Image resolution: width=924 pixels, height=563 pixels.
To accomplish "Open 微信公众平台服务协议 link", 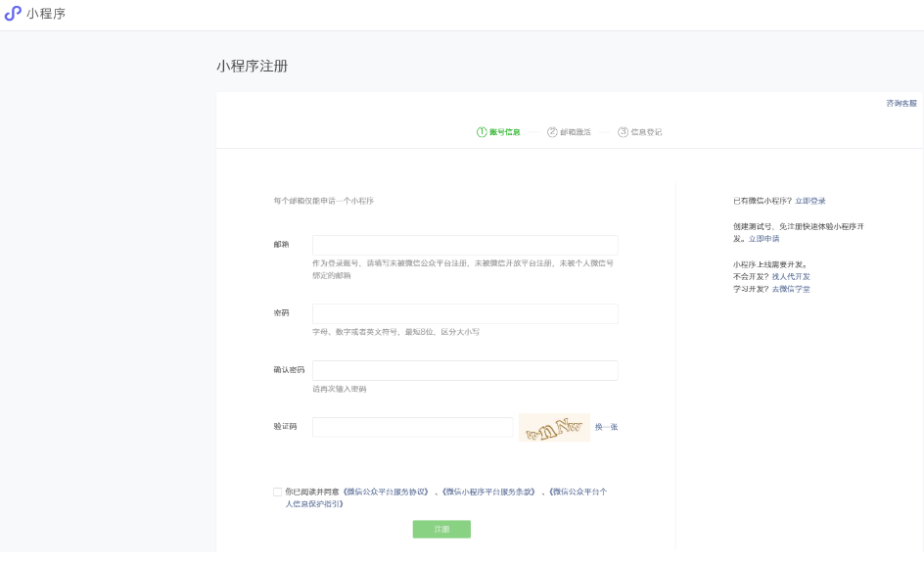I will click(386, 492).
